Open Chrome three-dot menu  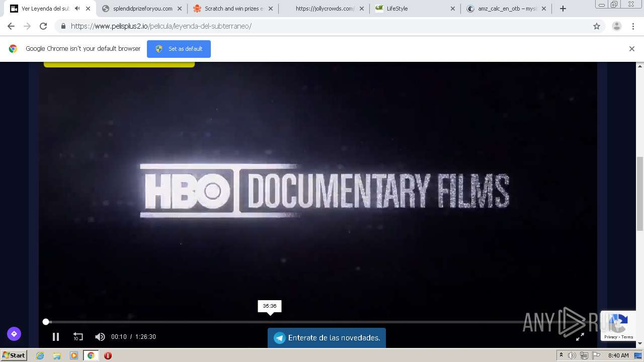(x=633, y=26)
